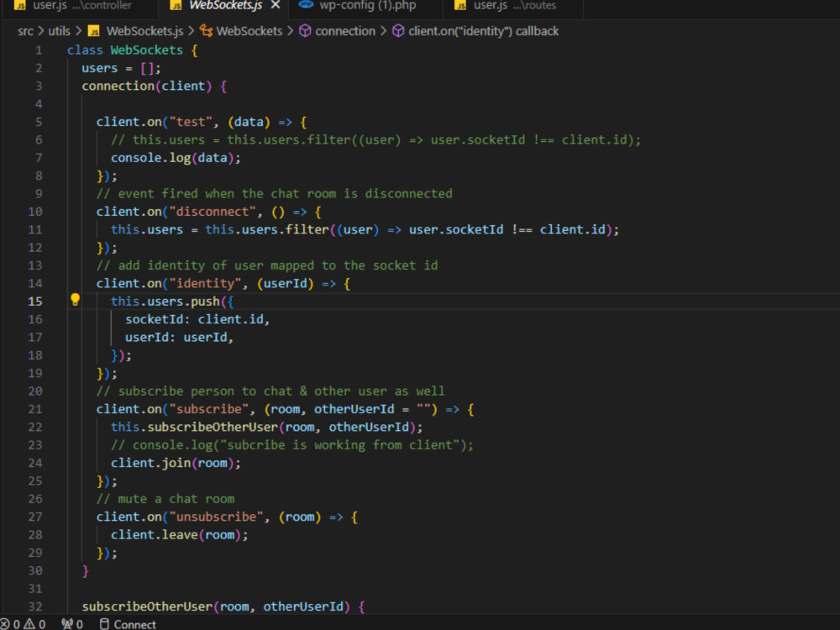Click the PHP file icon on wp-config tab

tap(306, 5)
